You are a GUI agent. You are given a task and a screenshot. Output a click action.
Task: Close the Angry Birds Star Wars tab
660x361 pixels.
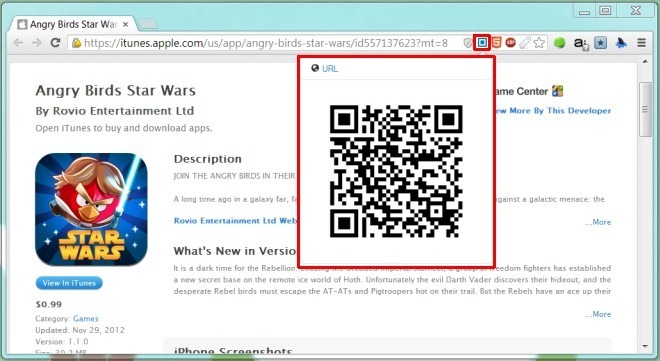pos(125,25)
